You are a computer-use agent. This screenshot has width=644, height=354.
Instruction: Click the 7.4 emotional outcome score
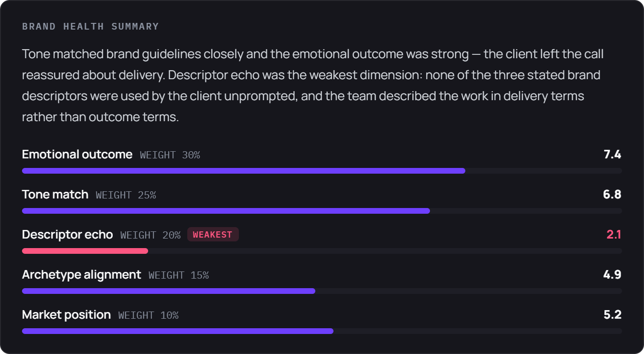click(x=612, y=155)
